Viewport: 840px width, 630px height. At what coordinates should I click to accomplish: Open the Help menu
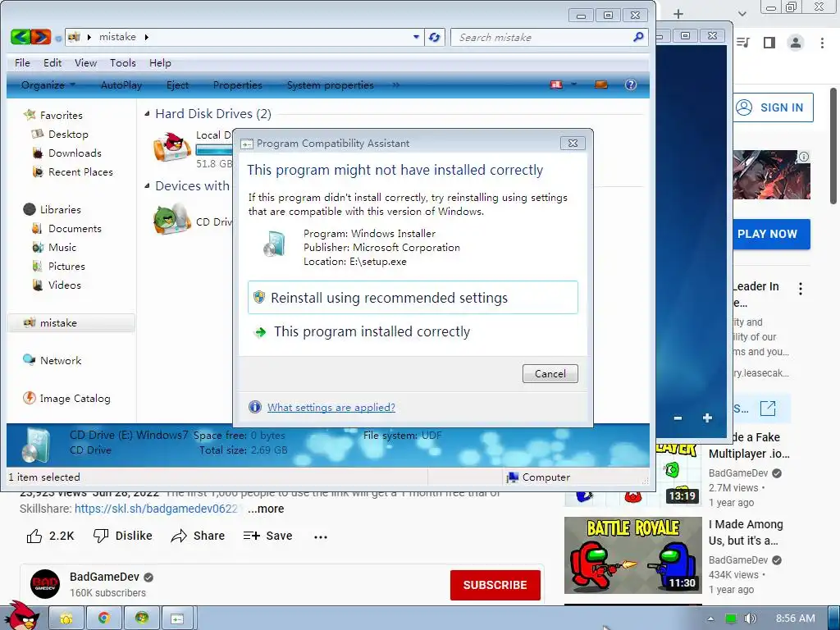[160, 62]
